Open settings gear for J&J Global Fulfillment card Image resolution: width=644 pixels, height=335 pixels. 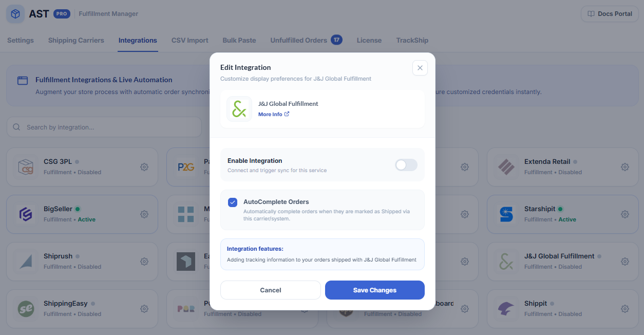pos(625,262)
